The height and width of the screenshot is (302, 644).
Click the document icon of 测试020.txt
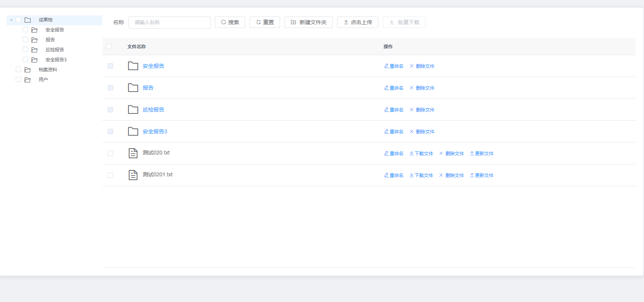click(x=133, y=153)
